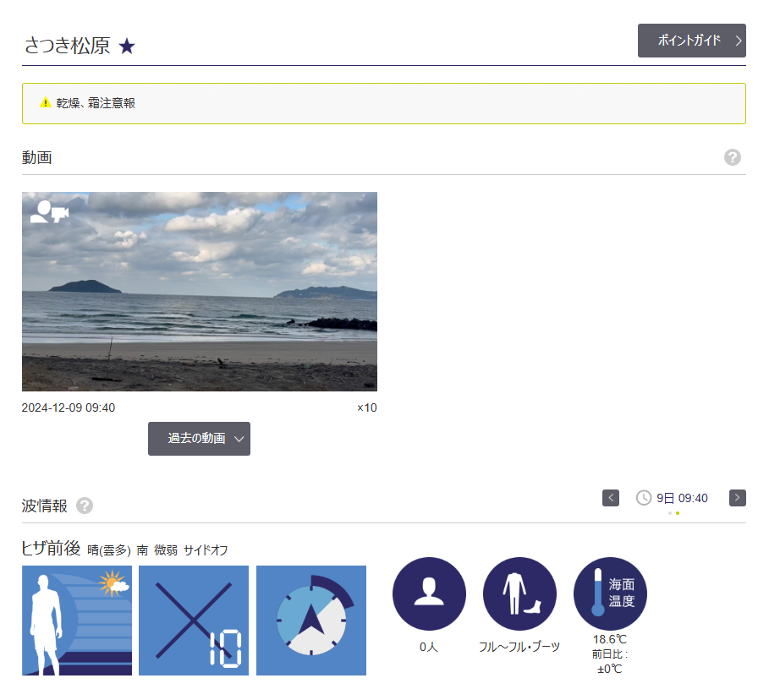
Task: Select the wave size person tile
Action: [77, 621]
